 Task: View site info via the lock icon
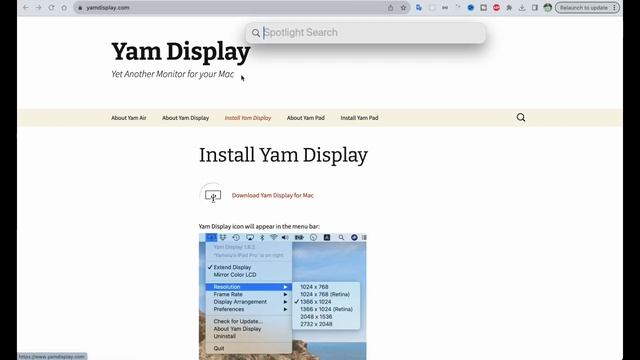coord(80,8)
